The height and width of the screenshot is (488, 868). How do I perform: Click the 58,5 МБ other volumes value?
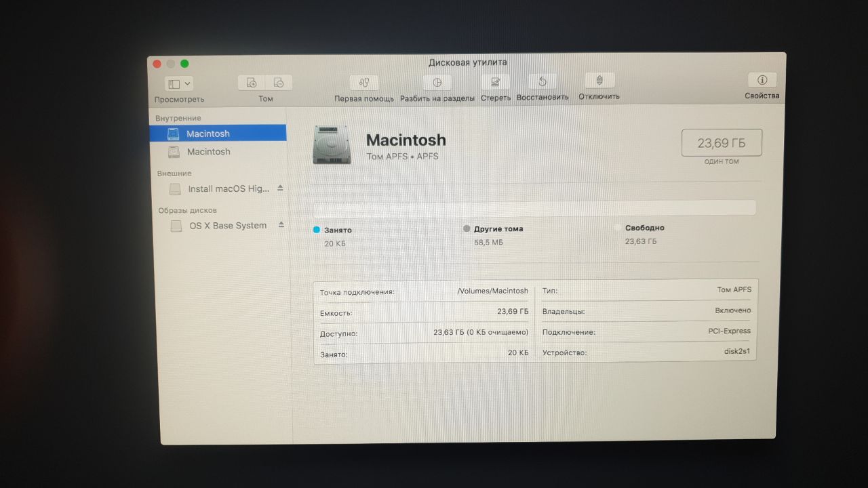[488, 242]
